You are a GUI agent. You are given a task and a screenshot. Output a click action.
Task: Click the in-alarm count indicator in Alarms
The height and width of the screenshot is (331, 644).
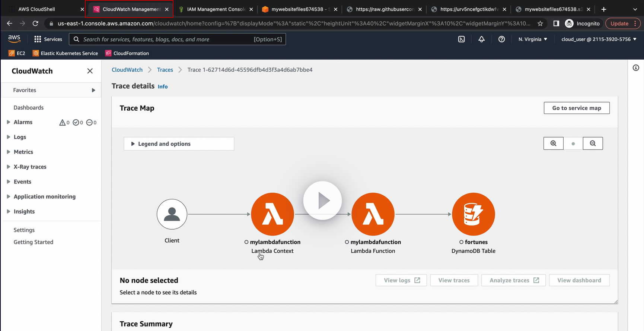[64, 122]
